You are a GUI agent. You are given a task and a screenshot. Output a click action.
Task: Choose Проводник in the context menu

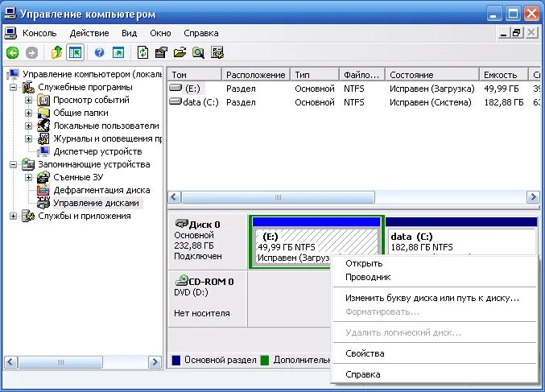tap(435, 278)
